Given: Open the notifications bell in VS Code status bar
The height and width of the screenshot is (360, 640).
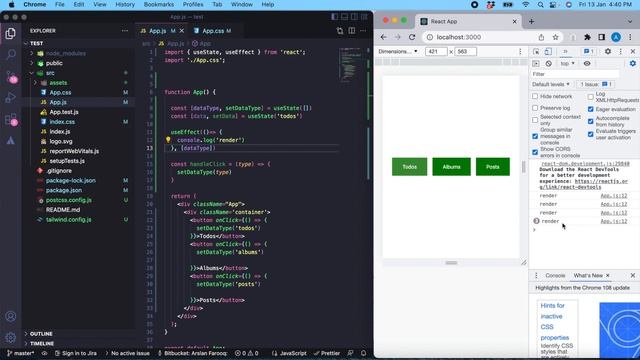Looking at the screenshot, I should 363,353.
